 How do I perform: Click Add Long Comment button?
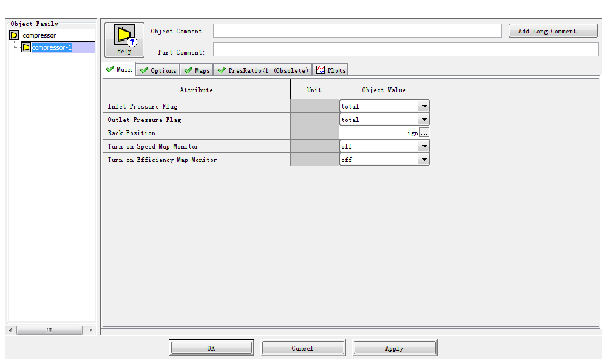553,31
